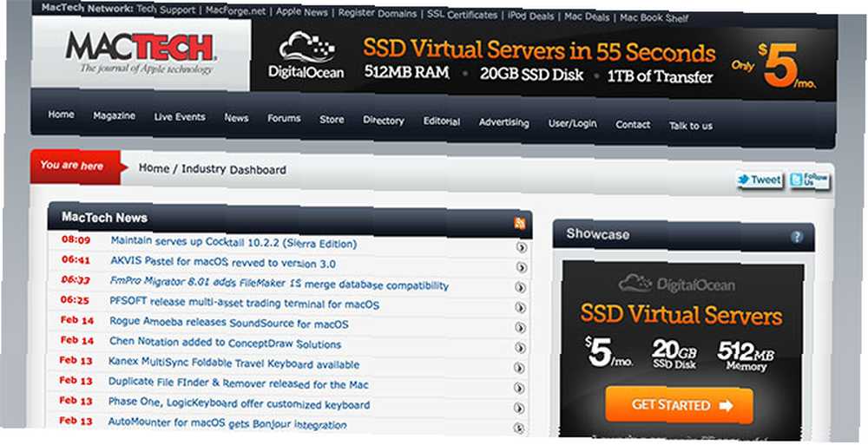Open headline Rogue Amoeba releases SoundSource
The width and height of the screenshot is (868, 445).
[x=229, y=322]
